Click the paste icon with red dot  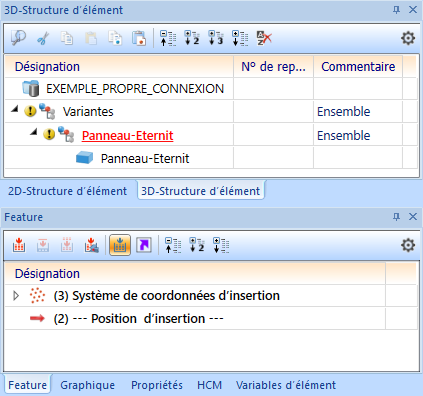139,38
